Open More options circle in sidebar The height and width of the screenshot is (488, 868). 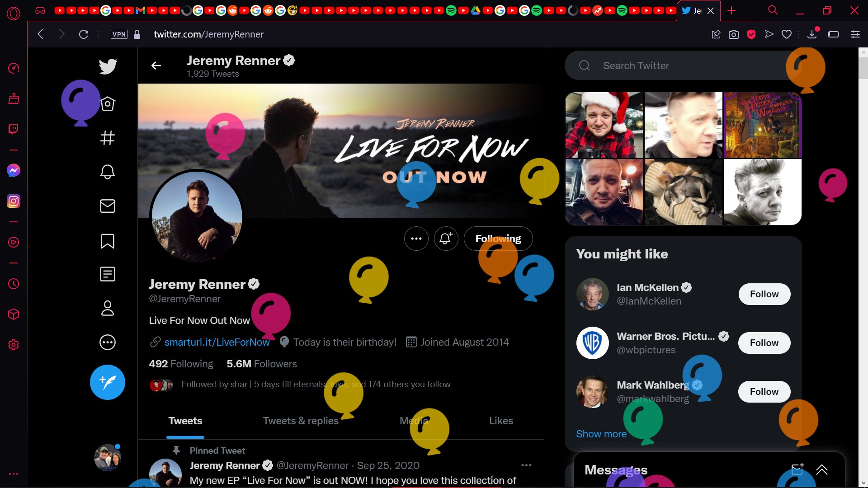click(x=108, y=343)
